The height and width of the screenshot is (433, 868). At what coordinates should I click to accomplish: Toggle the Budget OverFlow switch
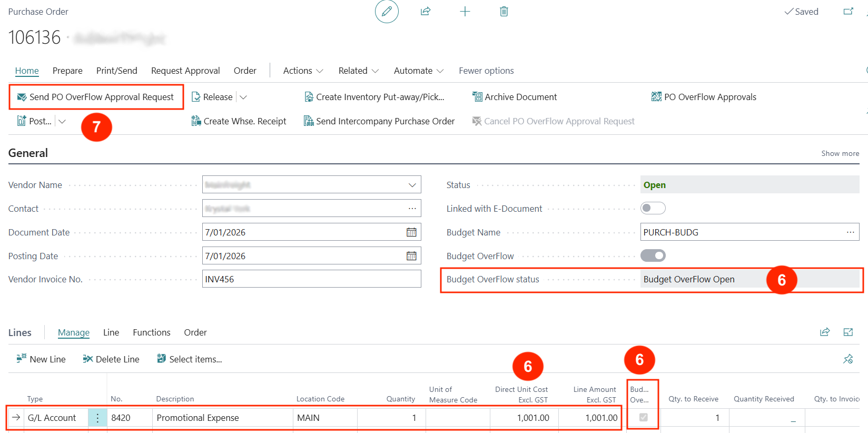[x=653, y=256]
